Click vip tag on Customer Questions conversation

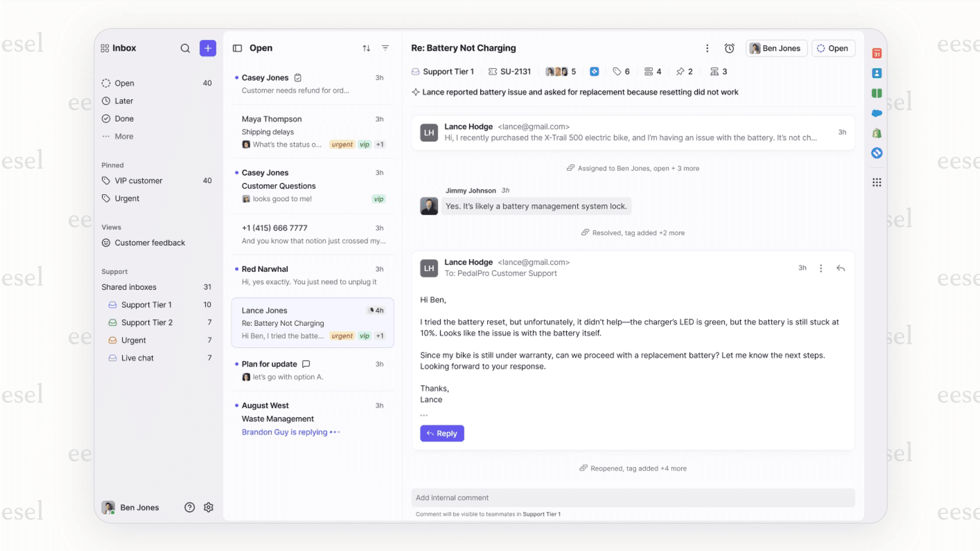379,199
